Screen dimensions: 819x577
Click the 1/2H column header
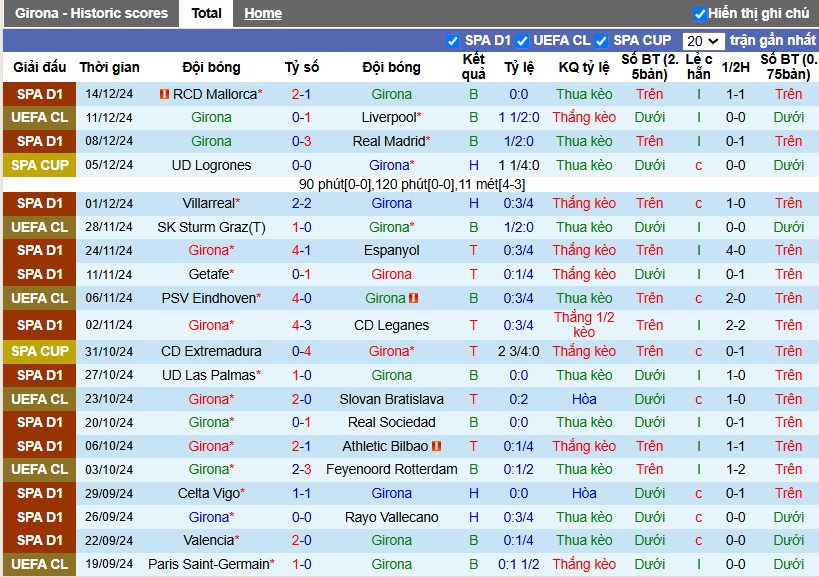[735, 67]
